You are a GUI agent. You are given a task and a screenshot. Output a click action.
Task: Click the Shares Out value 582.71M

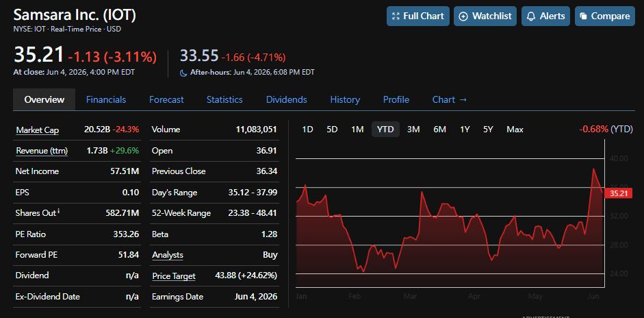tap(122, 213)
